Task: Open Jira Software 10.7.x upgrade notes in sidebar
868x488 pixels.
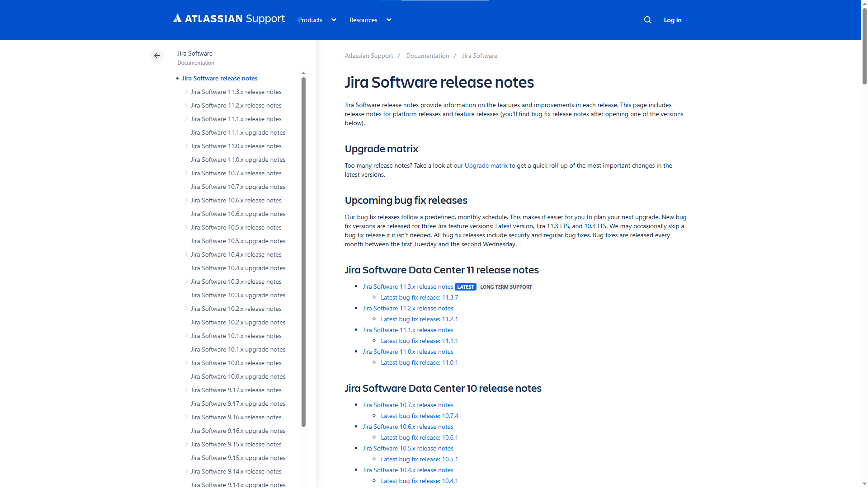Action: pyautogui.click(x=238, y=187)
